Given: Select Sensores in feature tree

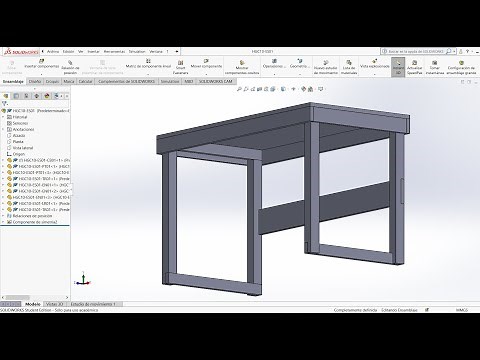Looking at the screenshot, I should (20, 123).
